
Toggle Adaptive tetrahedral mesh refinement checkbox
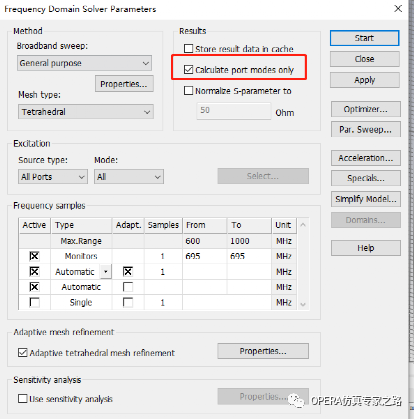coord(23,353)
